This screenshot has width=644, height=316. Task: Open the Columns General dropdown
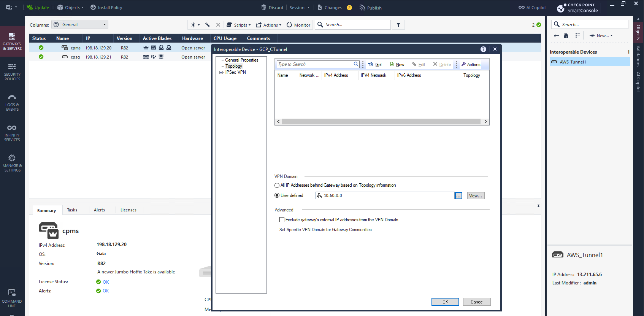coord(80,25)
